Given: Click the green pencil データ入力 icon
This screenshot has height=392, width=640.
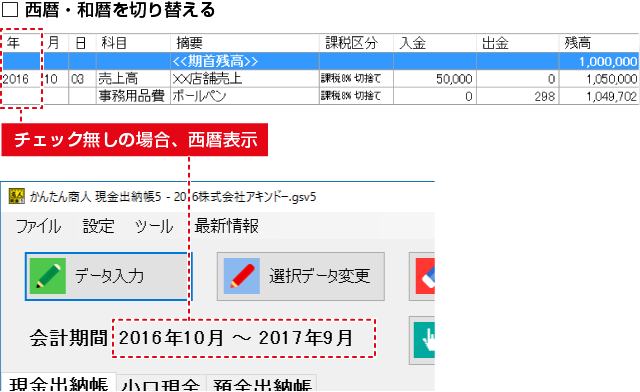Looking at the screenshot, I should point(48,276).
